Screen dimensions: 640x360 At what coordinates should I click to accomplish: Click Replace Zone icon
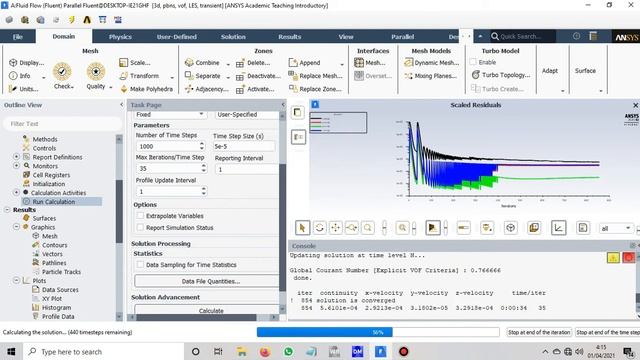pos(293,88)
